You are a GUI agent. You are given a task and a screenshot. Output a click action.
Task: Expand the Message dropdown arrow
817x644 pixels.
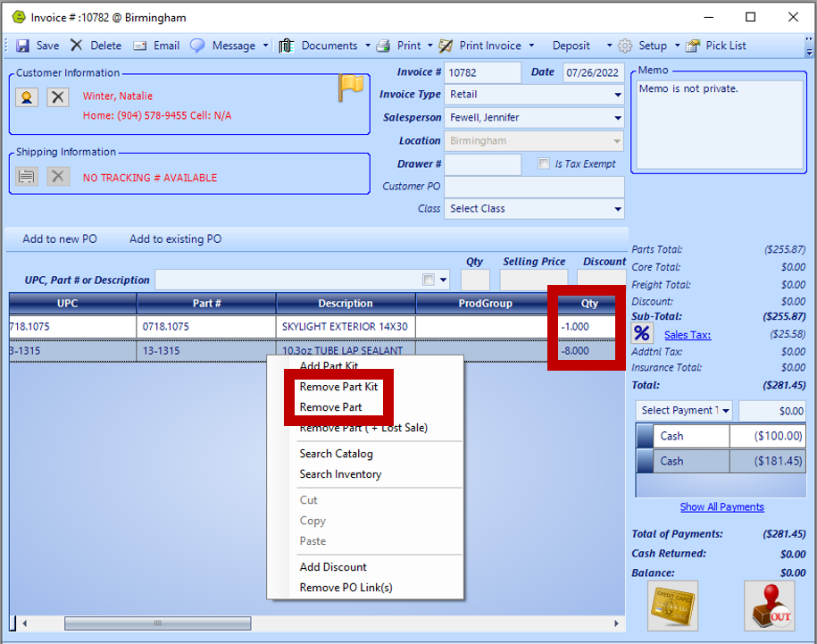click(x=266, y=46)
